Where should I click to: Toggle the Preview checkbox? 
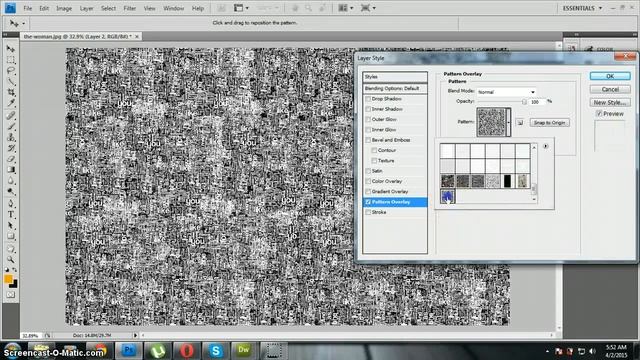599,114
